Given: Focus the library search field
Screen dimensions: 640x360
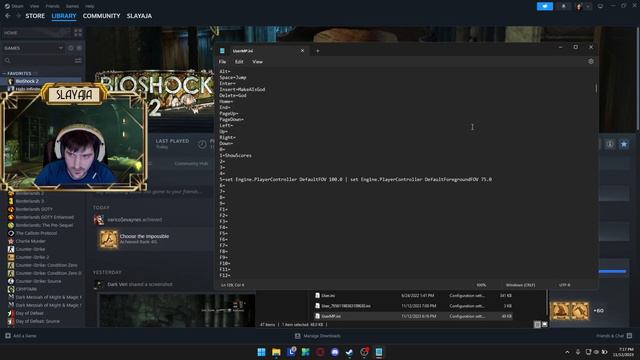Looking at the screenshot, I should coord(37,60).
